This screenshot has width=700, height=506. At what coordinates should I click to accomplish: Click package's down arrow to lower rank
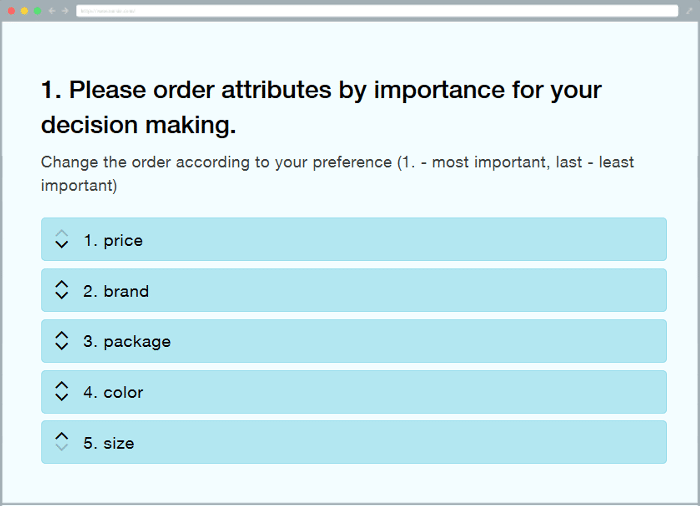click(x=62, y=346)
